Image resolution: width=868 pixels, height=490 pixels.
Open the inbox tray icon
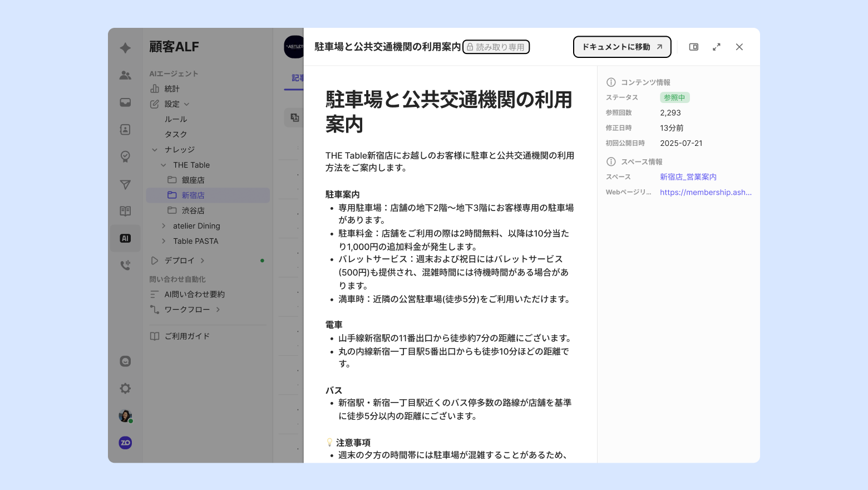[x=125, y=102]
